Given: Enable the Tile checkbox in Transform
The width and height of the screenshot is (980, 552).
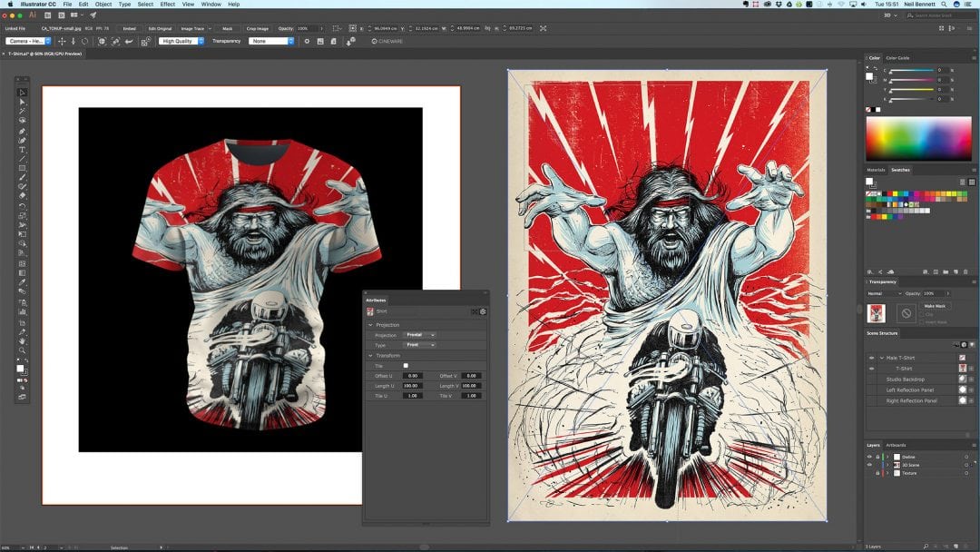Looking at the screenshot, I should (406, 365).
